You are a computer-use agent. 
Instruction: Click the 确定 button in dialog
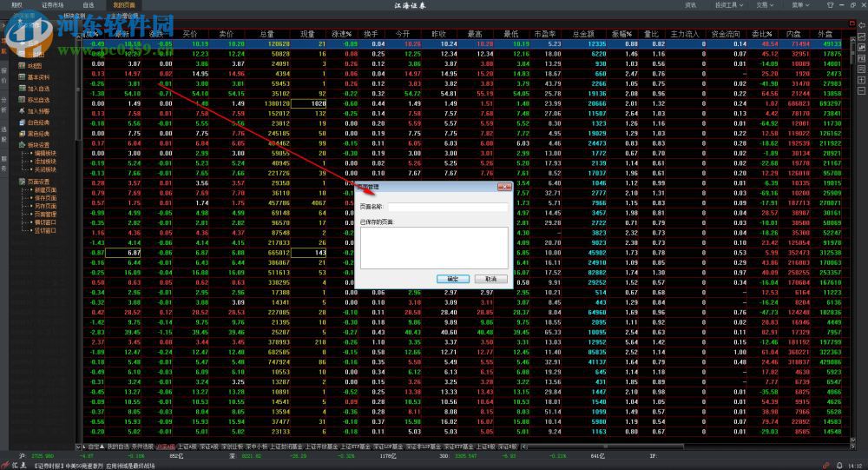453,279
